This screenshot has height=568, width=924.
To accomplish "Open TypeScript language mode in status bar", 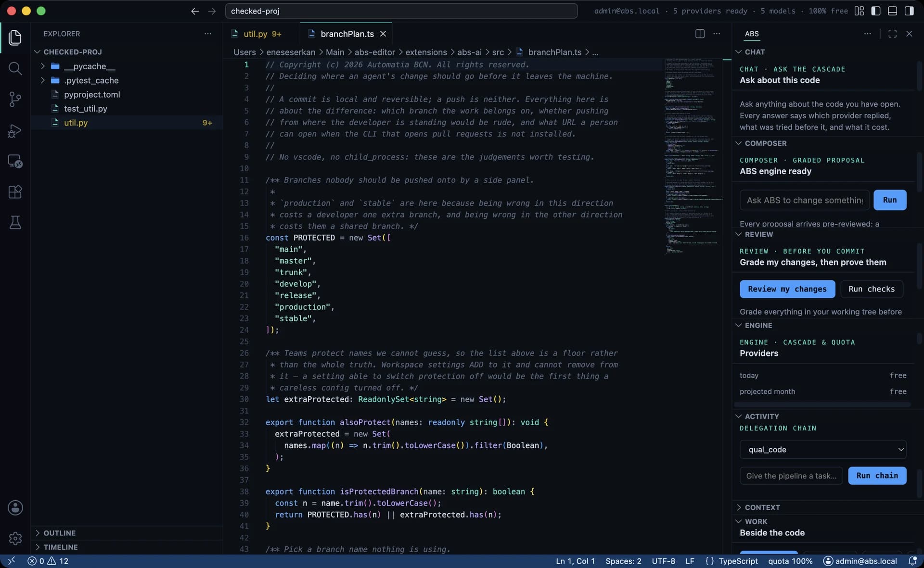I will tap(738, 561).
